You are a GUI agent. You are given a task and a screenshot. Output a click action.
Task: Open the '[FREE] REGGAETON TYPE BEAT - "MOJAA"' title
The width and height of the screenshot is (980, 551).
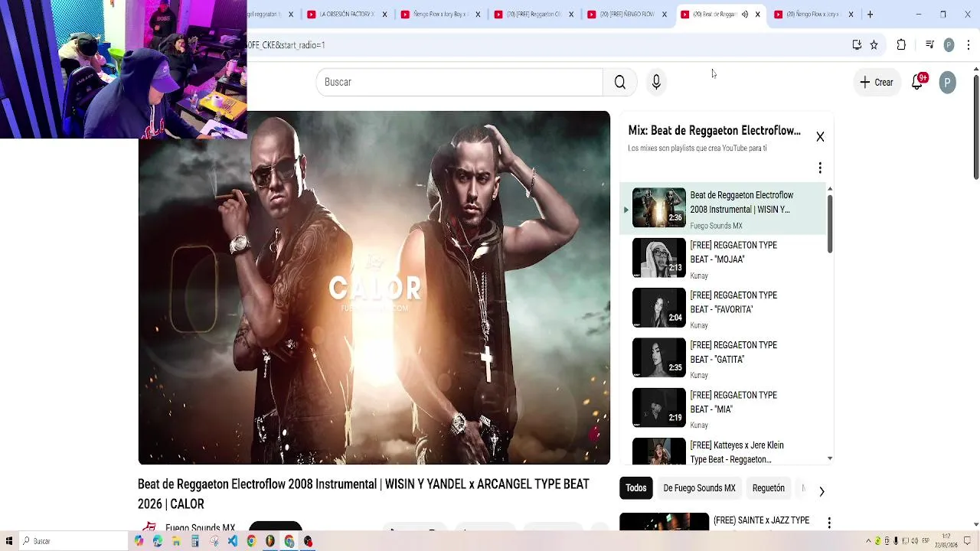(733, 253)
